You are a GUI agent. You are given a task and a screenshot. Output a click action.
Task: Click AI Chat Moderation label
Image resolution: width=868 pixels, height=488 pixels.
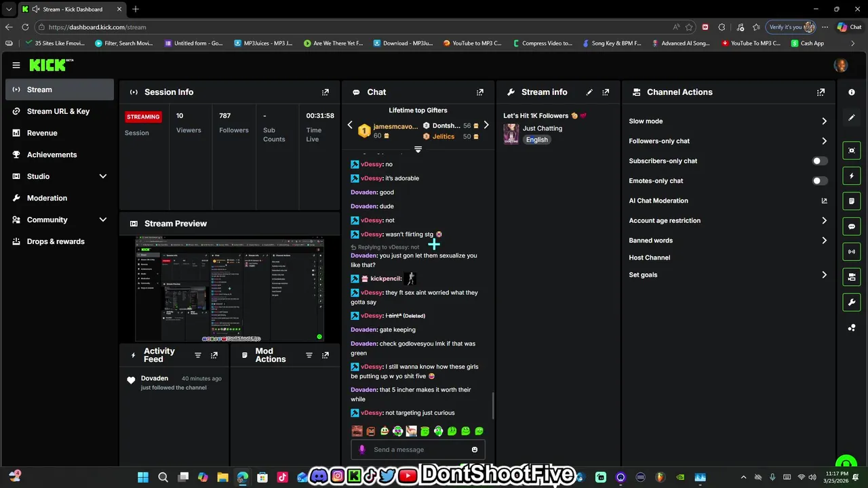tap(658, 201)
